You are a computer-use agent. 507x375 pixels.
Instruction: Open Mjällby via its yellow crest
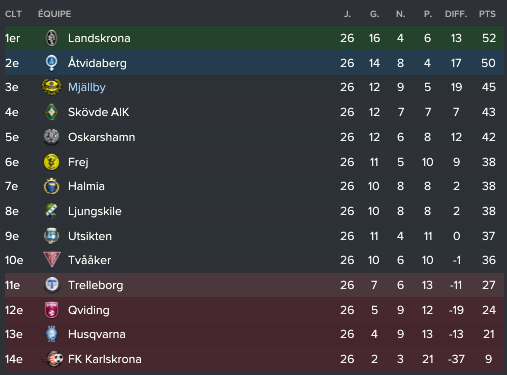click(51, 87)
